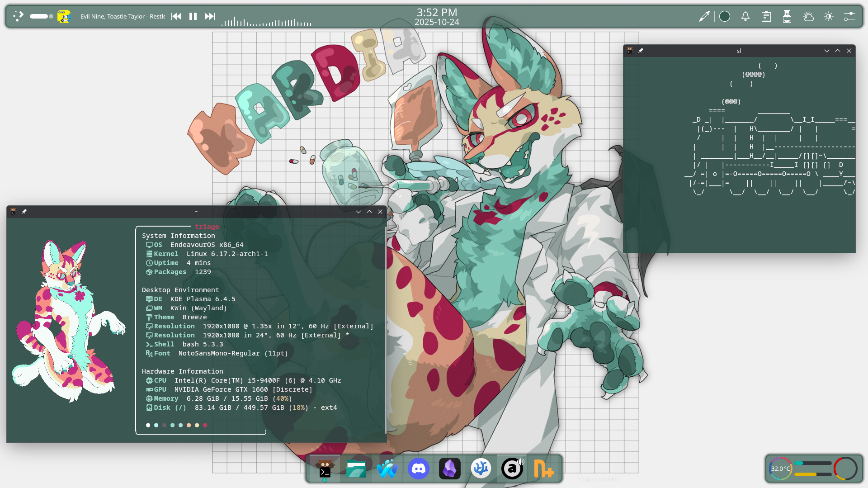Screen dimensions: 868x488
Task: Click the dark green color swatch
Action: 725,16
